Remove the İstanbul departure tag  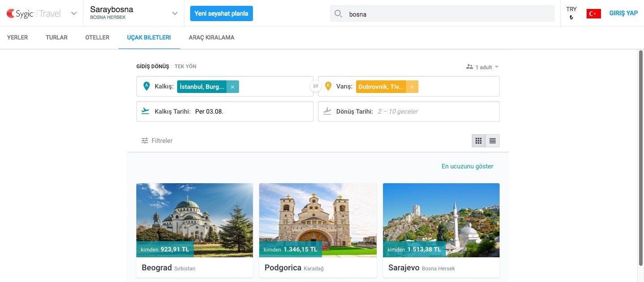tap(232, 87)
